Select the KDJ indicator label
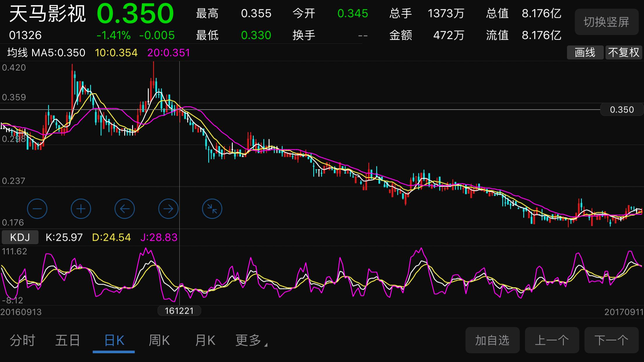Image resolution: width=644 pixels, height=362 pixels. coord(20,237)
